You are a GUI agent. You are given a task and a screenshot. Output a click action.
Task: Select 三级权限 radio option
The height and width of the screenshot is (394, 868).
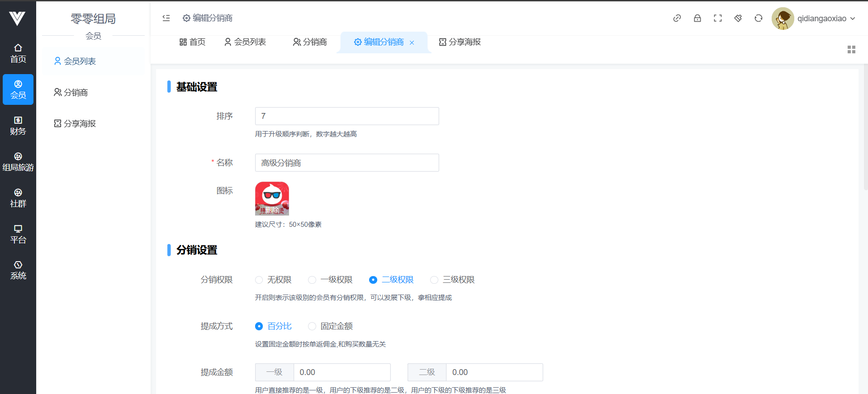[x=434, y=280]
